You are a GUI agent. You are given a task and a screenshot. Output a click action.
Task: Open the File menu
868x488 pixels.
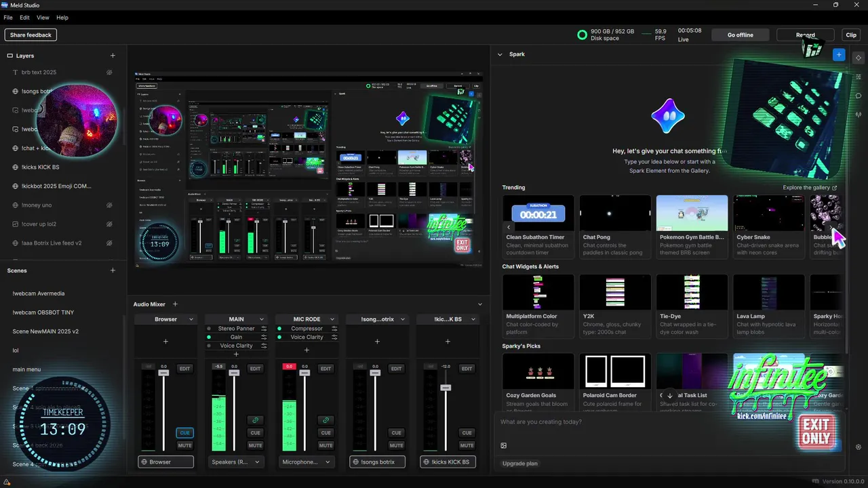(x=8, y=18)
